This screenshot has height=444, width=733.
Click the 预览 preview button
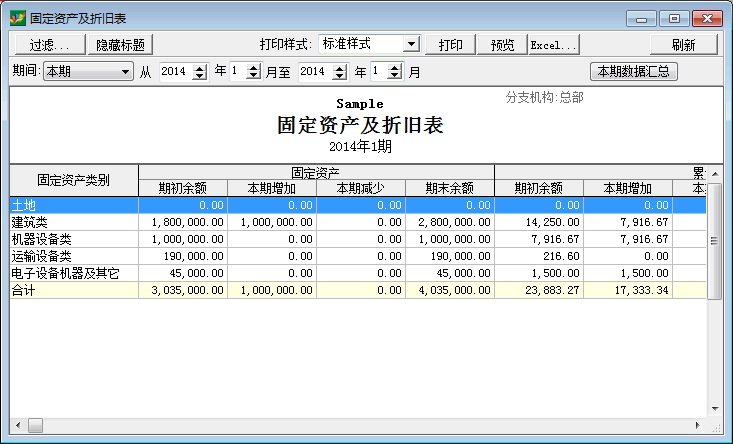click(502, 45)
